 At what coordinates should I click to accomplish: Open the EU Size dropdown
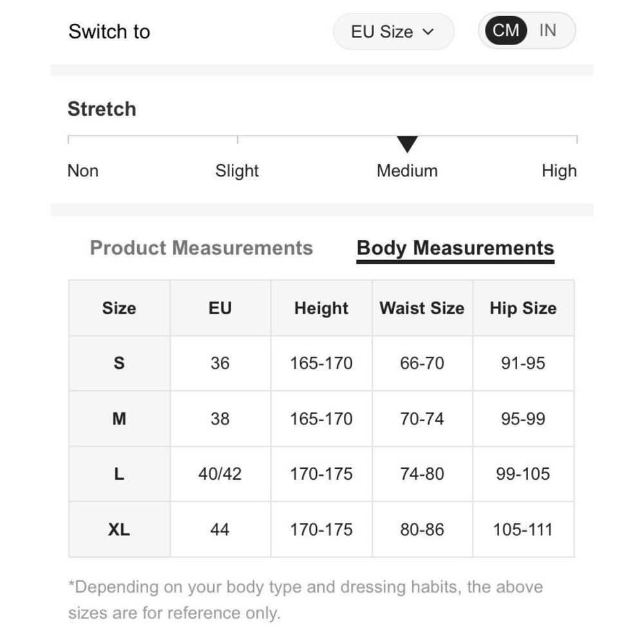393,32
